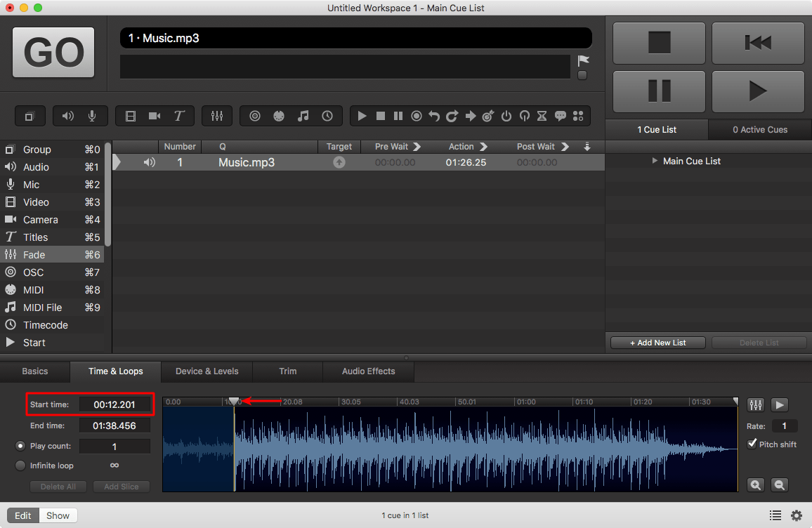812x528 pixels.
Task: Add a Timecode cue from the toolbar
Action: click(327, 116)
